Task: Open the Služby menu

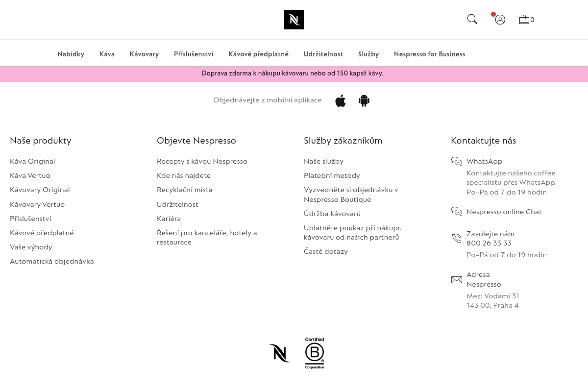Action: [x=368, y=54]
